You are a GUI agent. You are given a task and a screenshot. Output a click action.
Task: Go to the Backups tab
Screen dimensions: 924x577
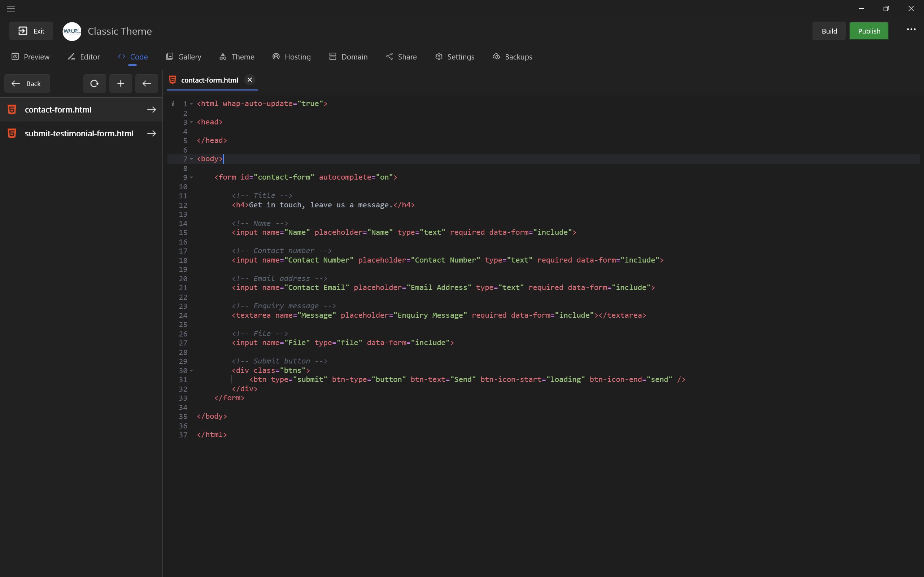(513, 57)
